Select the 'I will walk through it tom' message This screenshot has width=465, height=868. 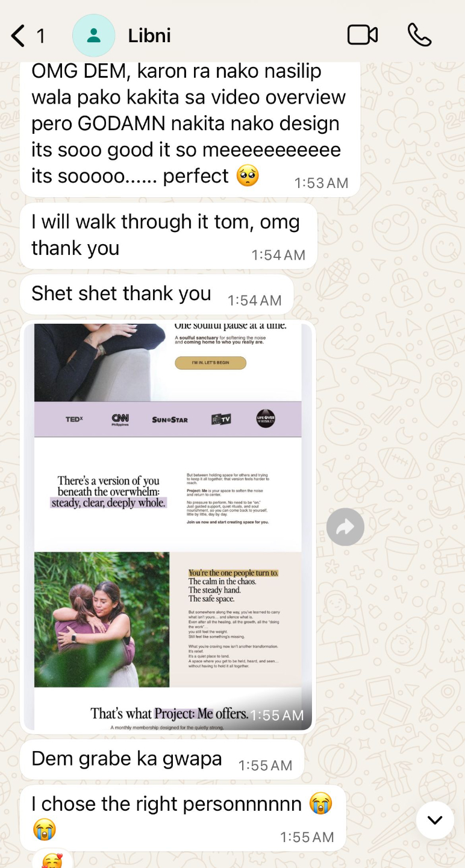click(169, 236)
